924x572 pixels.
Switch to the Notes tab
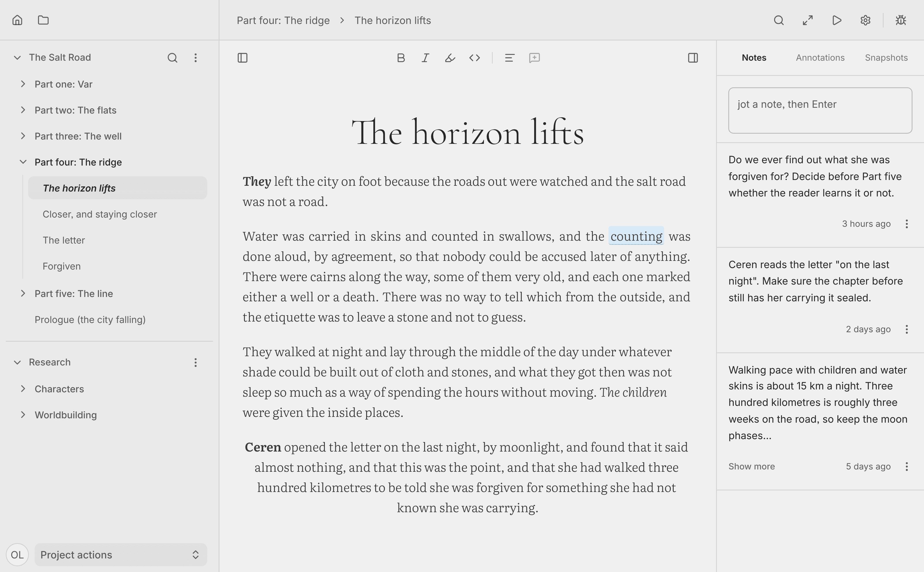pos(754,57)
